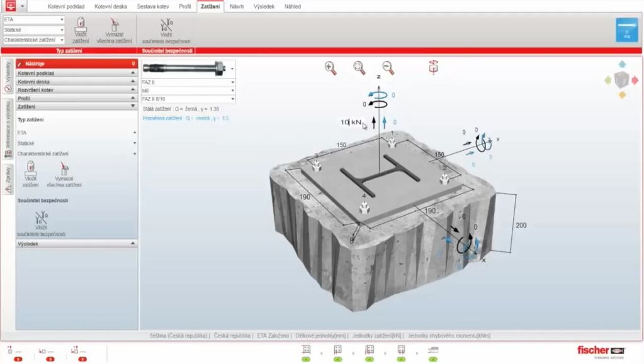This screenshot has width=644, height=364.
Task: Open the Sestava kotev tab
Action: [153, 6]
